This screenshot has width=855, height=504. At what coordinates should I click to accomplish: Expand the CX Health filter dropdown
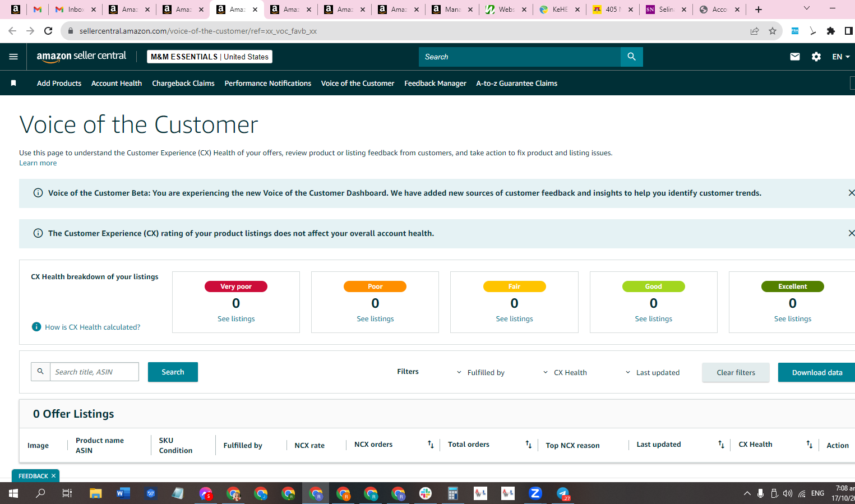tap(565, 372)
